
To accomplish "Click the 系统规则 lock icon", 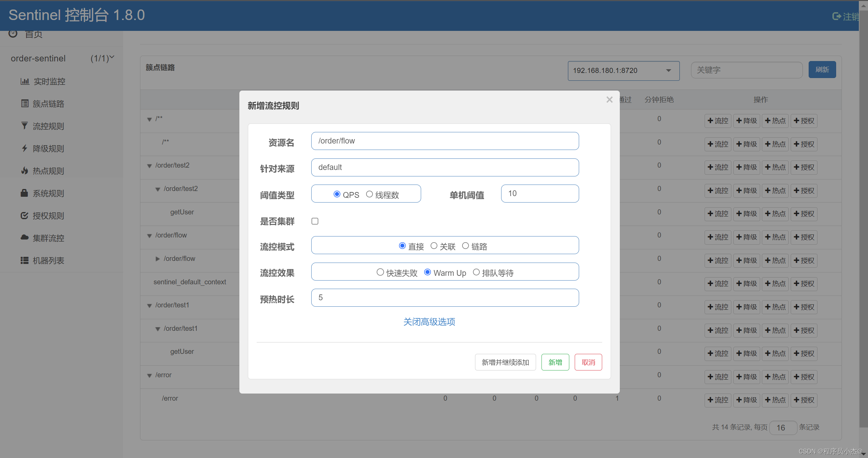I will tap(24, 193).
